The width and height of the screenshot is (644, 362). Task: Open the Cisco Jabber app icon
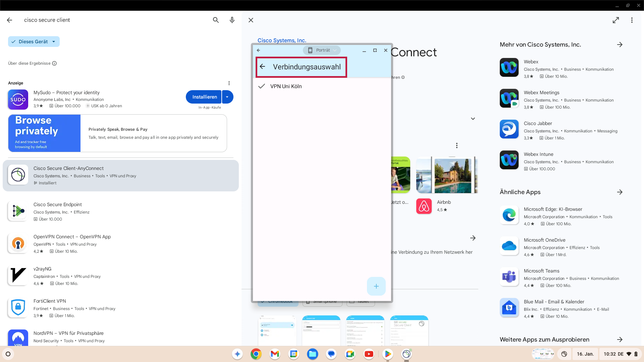tap(509, 129)
